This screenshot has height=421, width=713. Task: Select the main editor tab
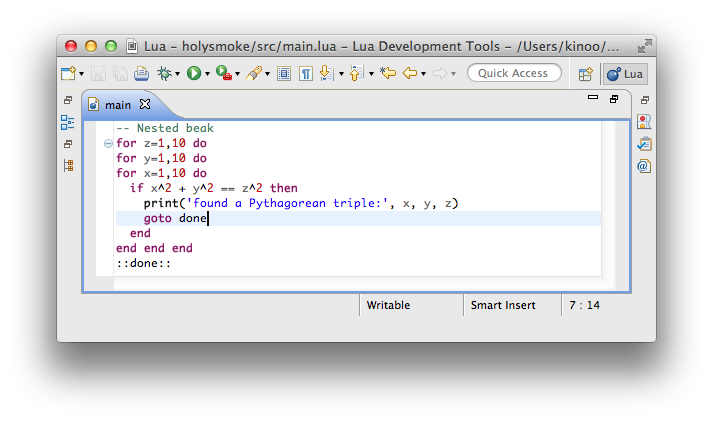coord(118,105)
